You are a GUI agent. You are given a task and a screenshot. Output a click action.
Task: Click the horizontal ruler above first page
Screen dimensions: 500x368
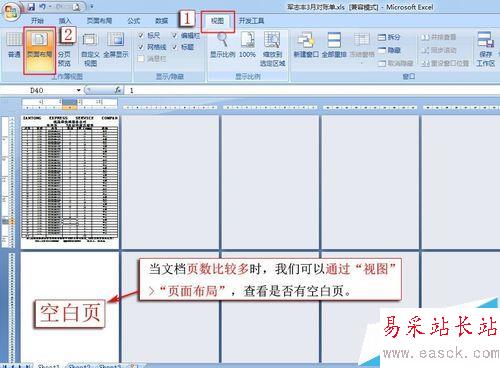(x=69, y=104)
